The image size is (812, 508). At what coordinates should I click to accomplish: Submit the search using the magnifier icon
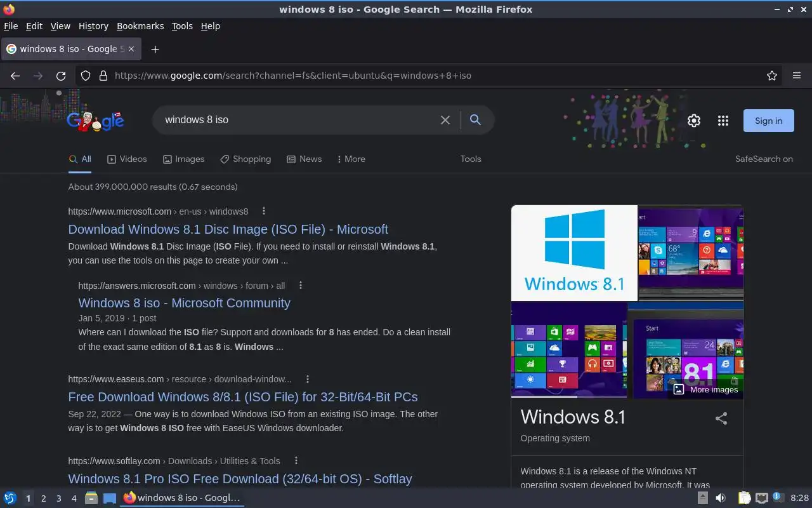point(475,120)
